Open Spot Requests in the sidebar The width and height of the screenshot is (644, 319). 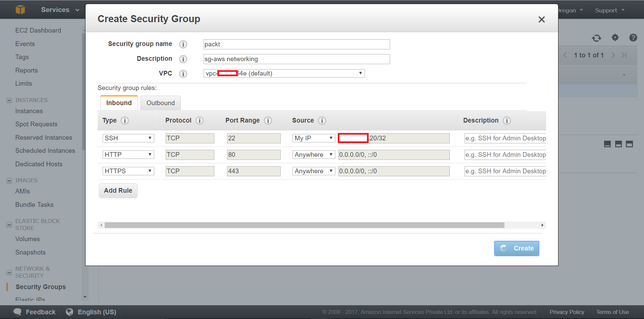(36, 124)
